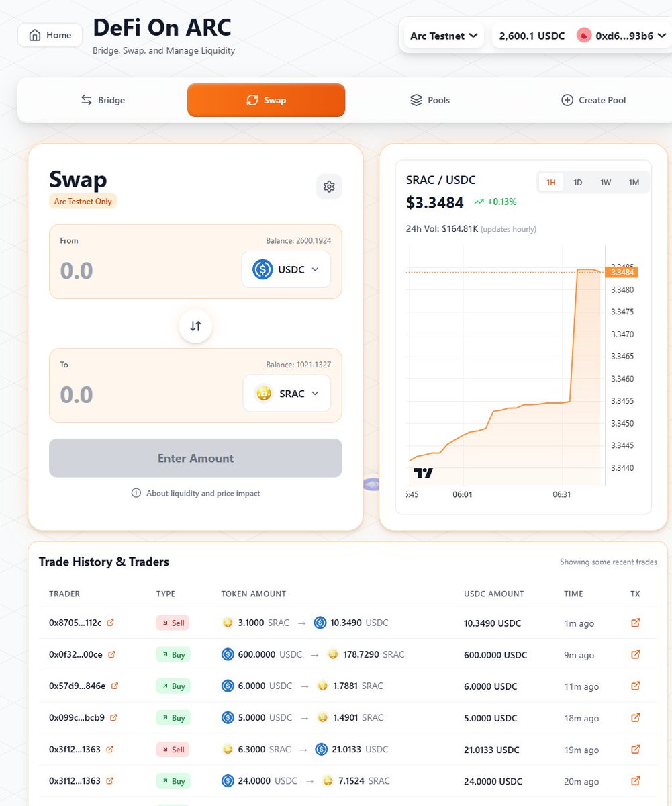Click the 3.3484 current price label on chart
Screen dimensions: 672x806
coord(621,272)
